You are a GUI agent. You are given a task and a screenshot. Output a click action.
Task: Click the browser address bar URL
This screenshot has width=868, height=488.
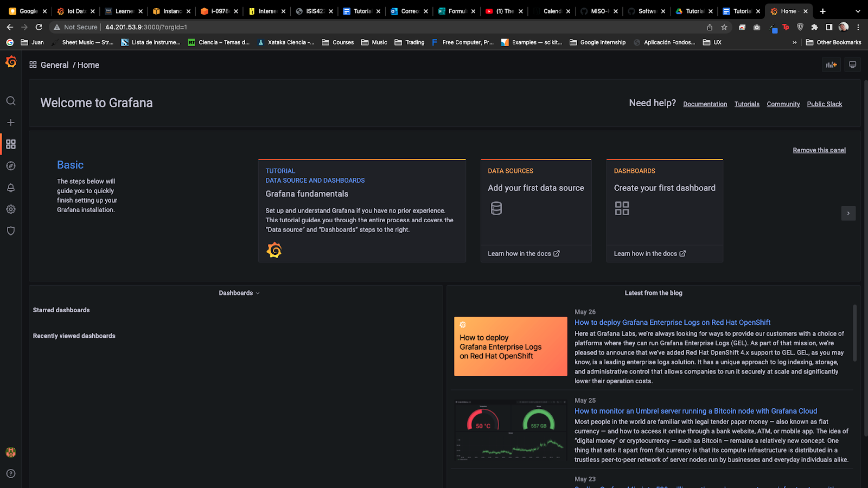146,27
